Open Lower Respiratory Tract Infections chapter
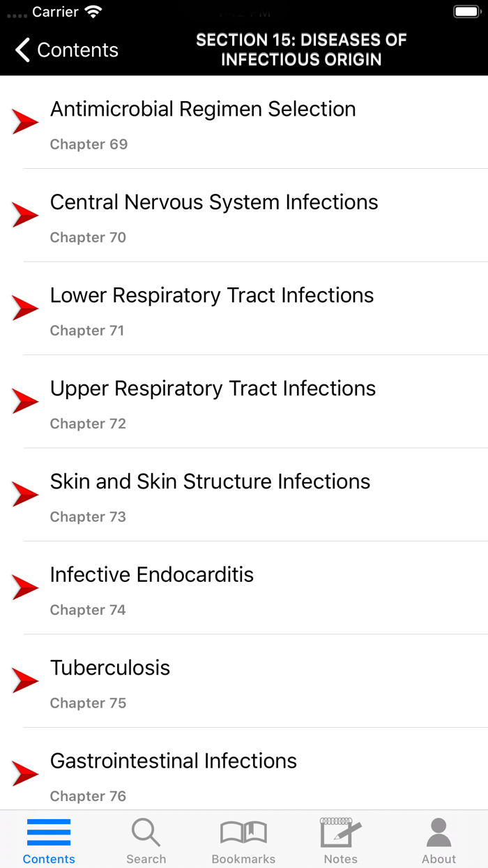 click(211, 296)
